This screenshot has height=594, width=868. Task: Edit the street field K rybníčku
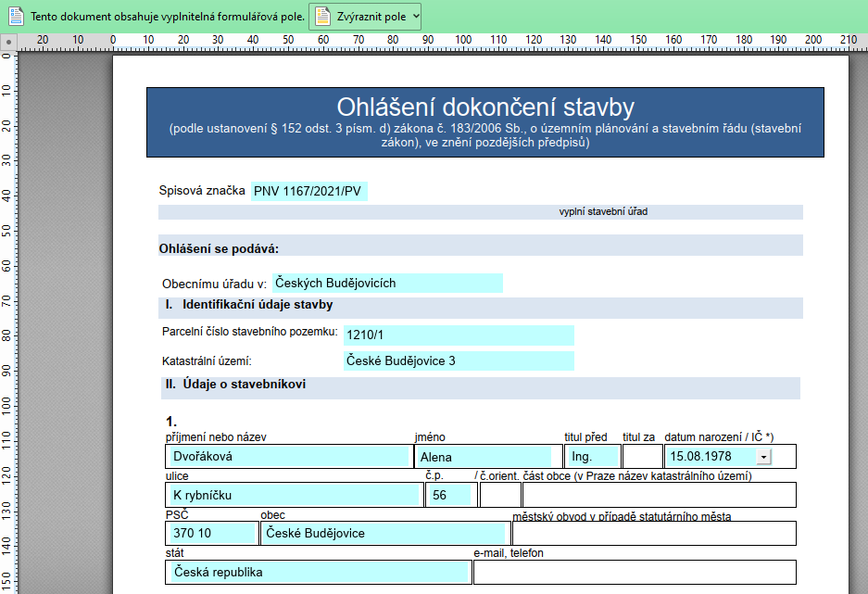pos(294,495)
